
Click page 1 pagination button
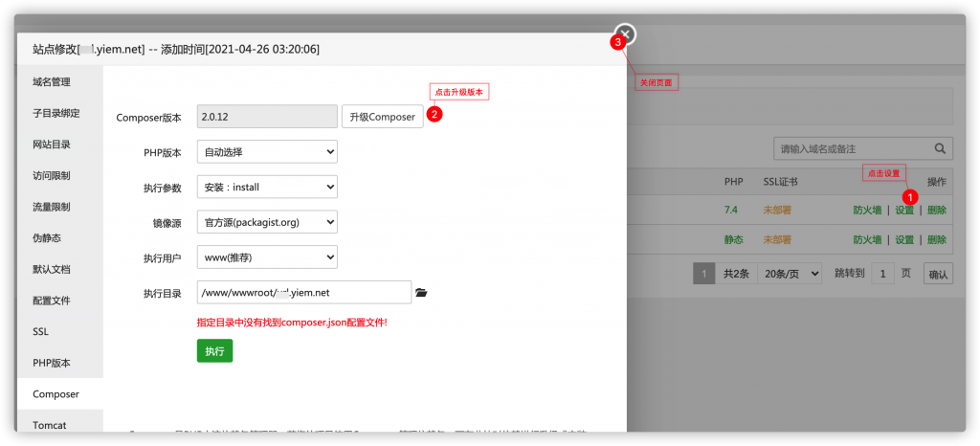point(703,274)
